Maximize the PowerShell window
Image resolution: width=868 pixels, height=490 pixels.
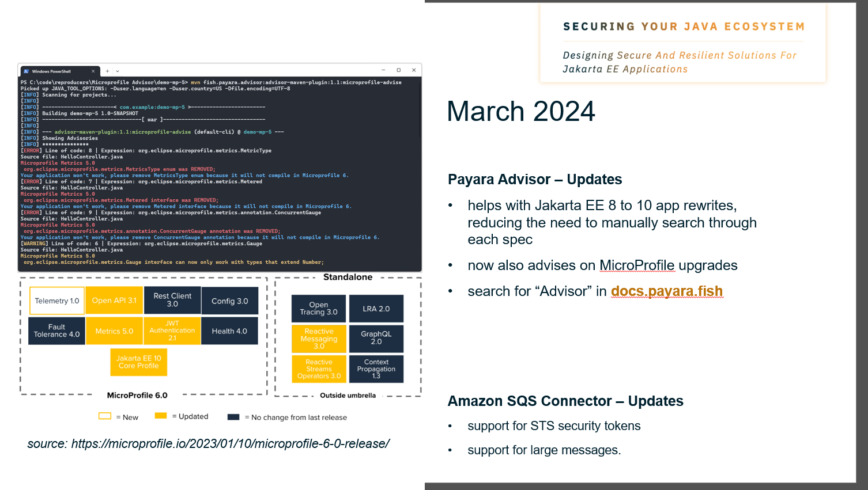click(x=398, y=70)
